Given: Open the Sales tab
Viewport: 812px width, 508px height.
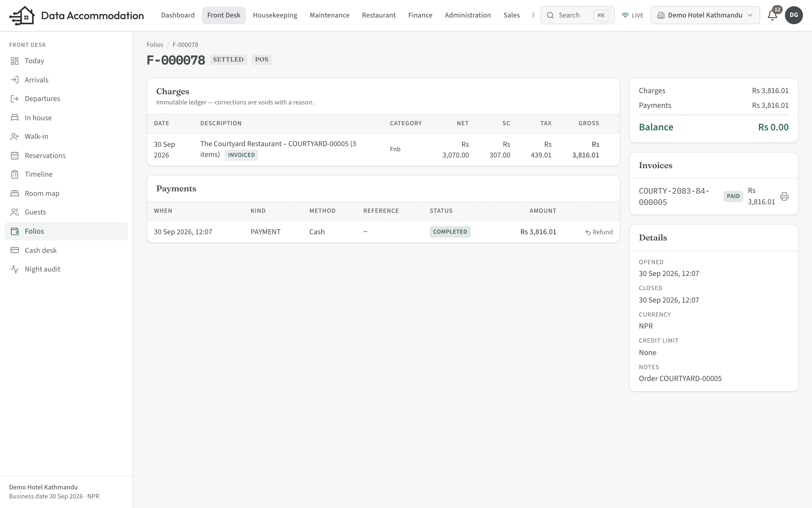Looking at the screenshot, I should pos(511,15).
